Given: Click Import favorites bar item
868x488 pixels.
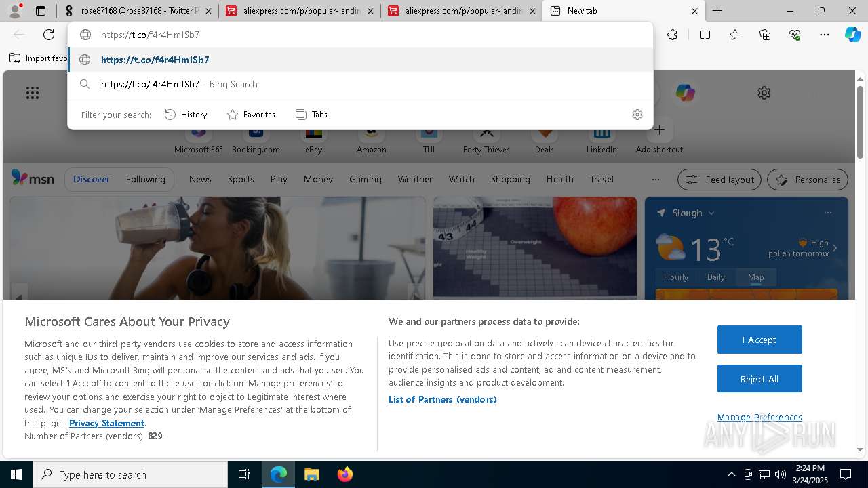Looking at the screenshot, I should pos(39,58).
